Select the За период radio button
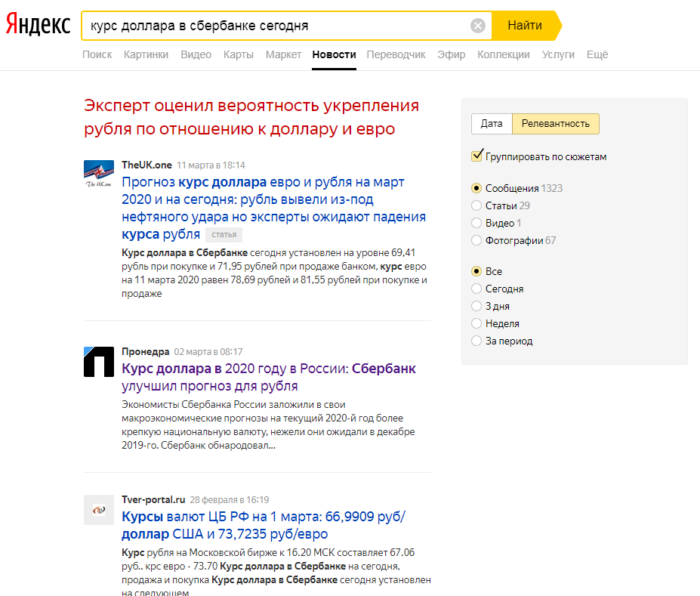The image size is (700, 596). coord(476,341)
